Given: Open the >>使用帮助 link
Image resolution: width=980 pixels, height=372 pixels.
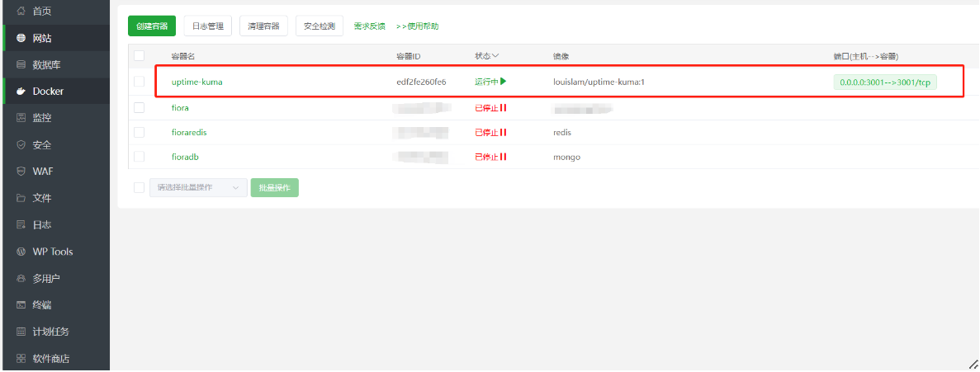Looking at the screenshot, I should [x=417, y=26].
